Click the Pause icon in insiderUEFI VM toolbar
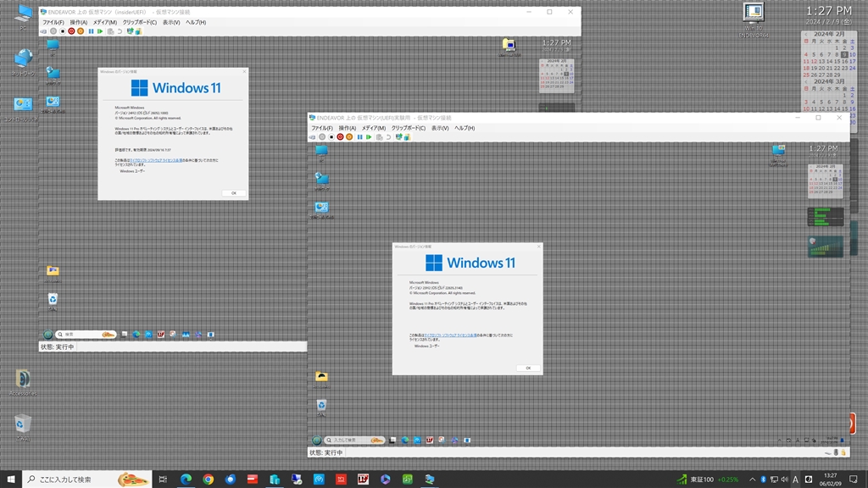Viewport: 868px width, 488px height. point(91,31)
